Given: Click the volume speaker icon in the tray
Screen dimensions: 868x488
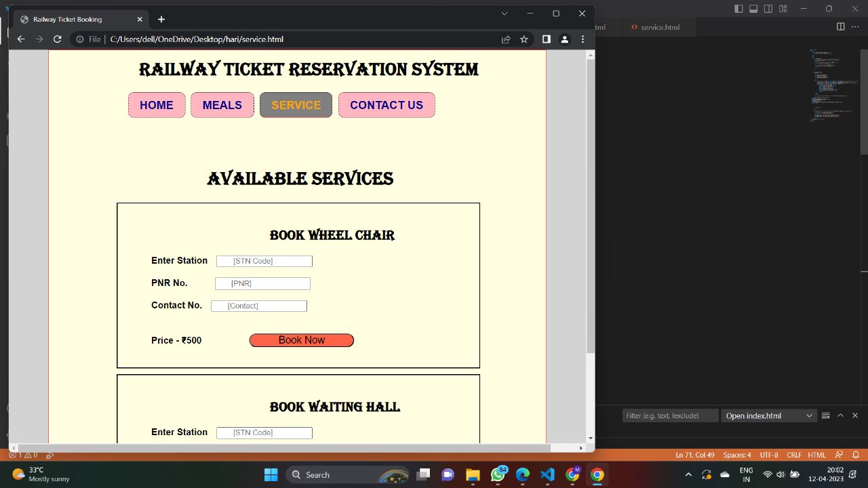Looking at the screenshot, I should [x=781, y=474].
